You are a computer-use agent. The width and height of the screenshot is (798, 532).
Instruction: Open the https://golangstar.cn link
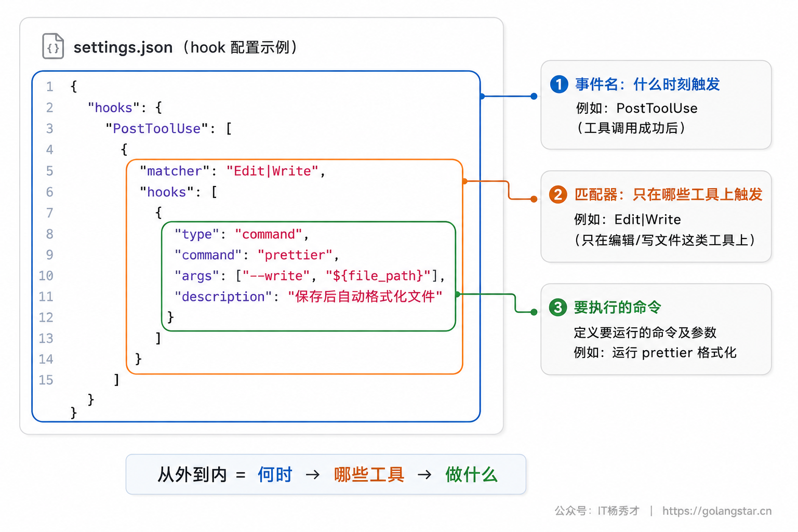click(717, 511)
